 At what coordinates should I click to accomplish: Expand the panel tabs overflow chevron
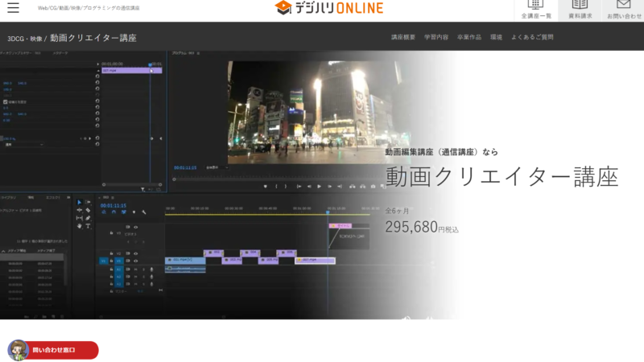click(68, 197)
